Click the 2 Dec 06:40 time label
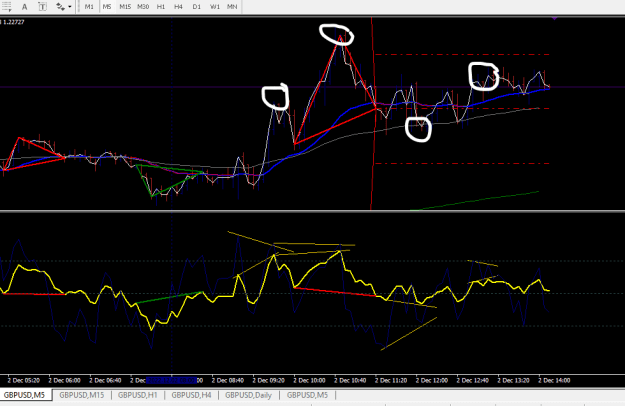The height and width of the screenshot is (406, 625). coord(105,380)
